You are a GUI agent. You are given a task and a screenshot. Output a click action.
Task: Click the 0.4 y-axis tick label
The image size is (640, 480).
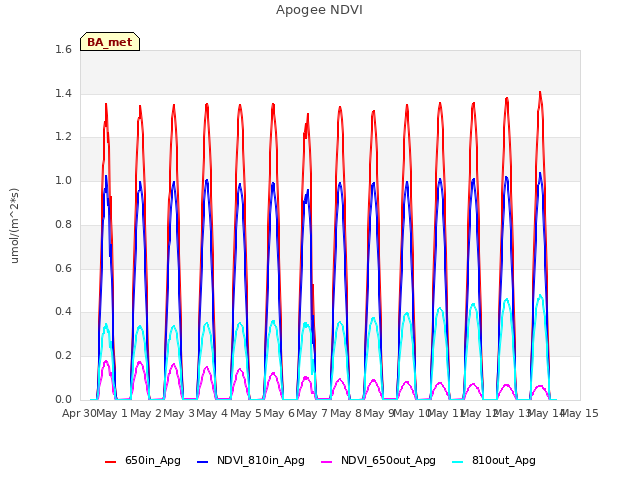pos(63,312)
